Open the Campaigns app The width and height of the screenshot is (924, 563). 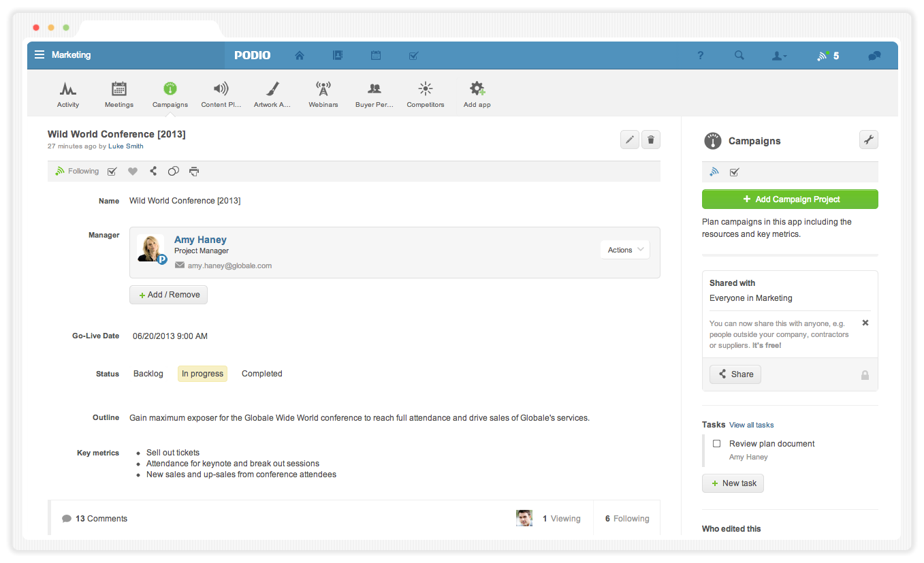click(x=170, y=95)
